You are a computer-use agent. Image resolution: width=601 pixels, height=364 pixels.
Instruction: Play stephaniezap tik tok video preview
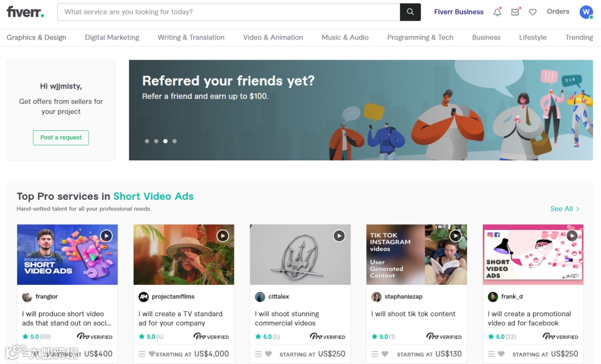pos(455,235)
